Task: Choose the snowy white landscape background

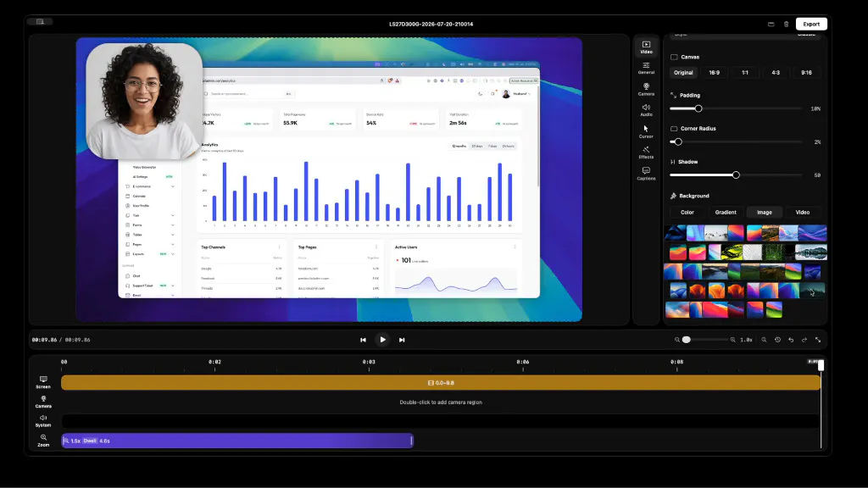Action: coord(715,233)
